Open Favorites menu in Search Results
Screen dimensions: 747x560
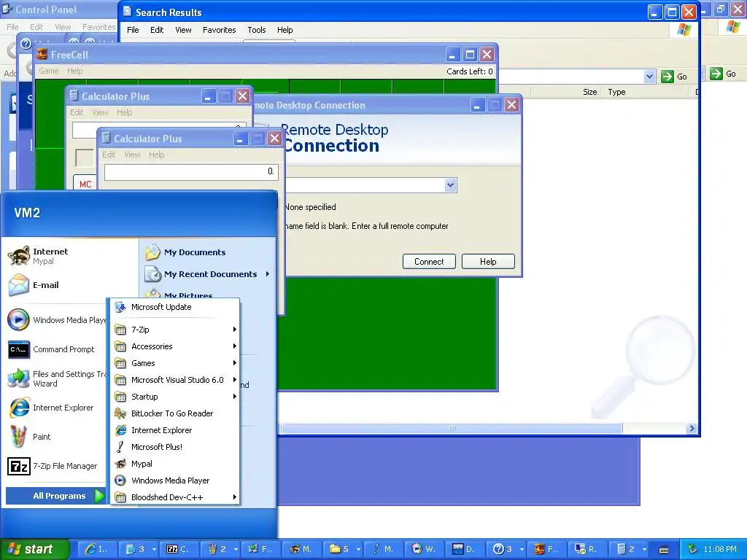point(219,30)
